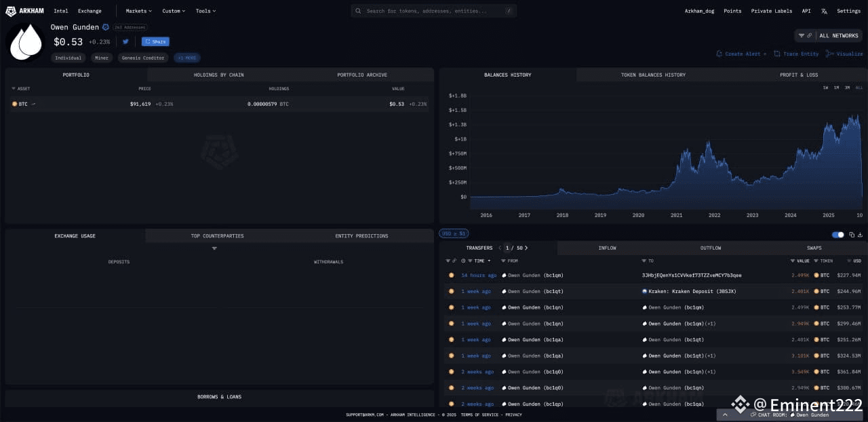Copy the transfers table using the copy icon
Image resolution: width=868 pixels, height=422 pixels.
[x=852, y=235]
